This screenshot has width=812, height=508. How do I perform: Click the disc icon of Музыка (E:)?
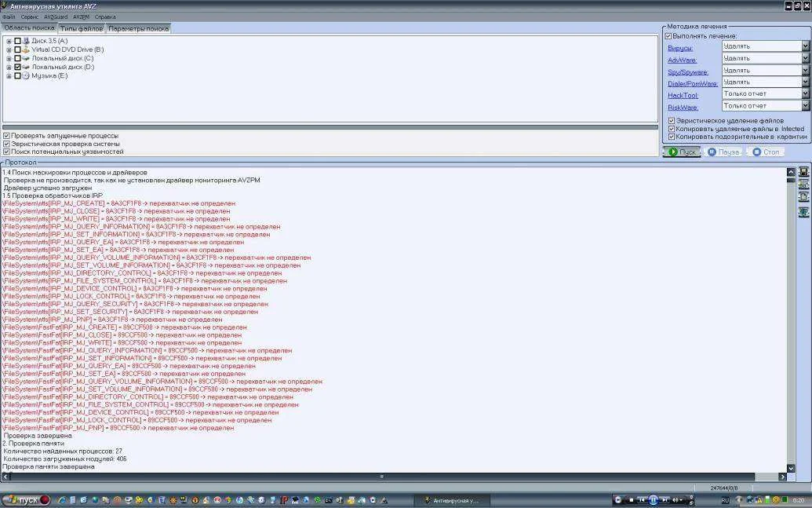[26, 75]
